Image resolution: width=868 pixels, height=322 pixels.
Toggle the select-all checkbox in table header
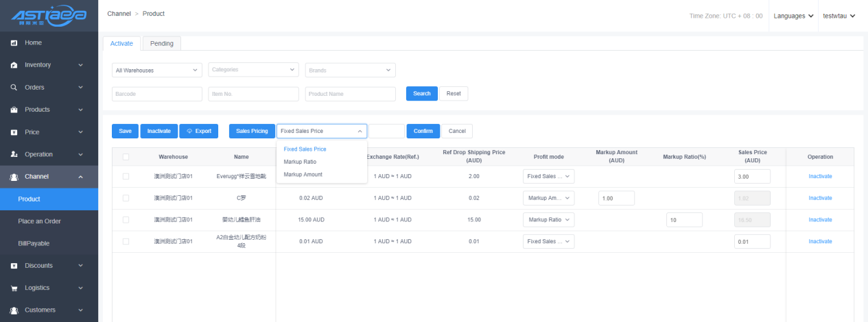126,157
